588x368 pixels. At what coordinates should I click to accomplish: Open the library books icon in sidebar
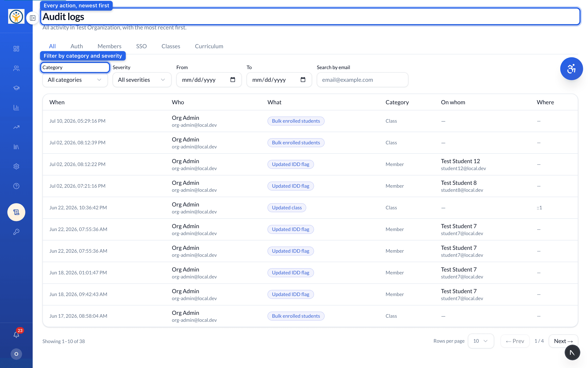(16, 147)
